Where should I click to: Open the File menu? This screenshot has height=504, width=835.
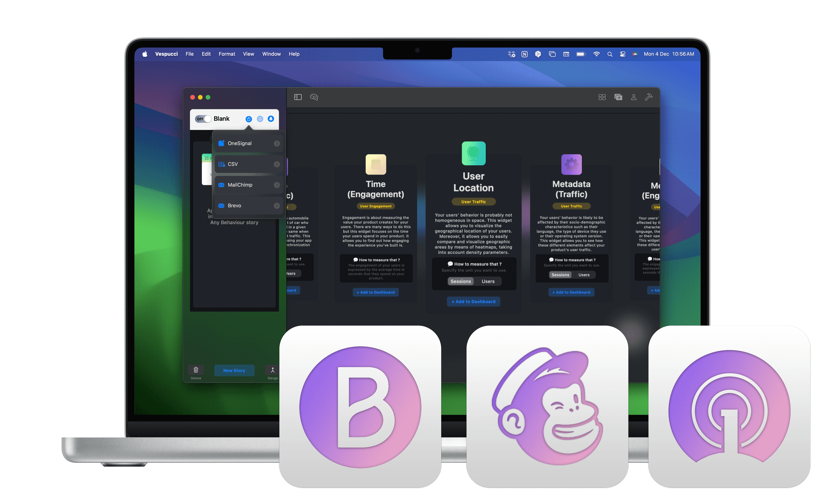pos(189,54)
